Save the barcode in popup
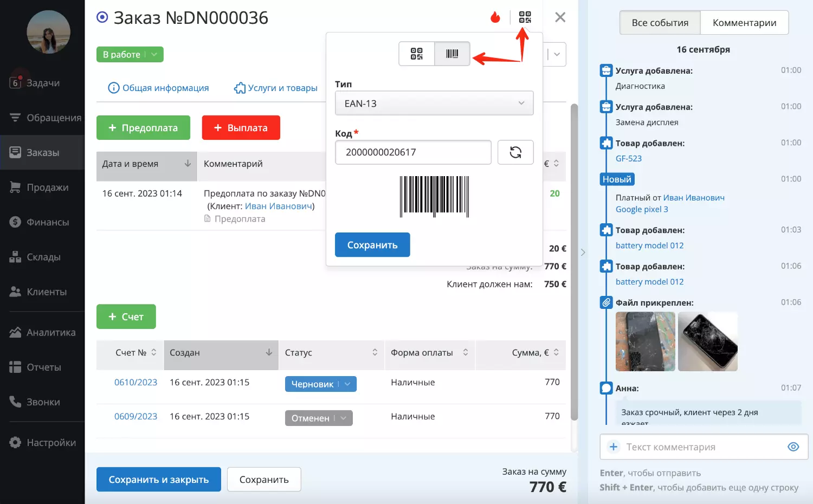The width and height of the screenshot is (813, 504). [x=372, y=245]
